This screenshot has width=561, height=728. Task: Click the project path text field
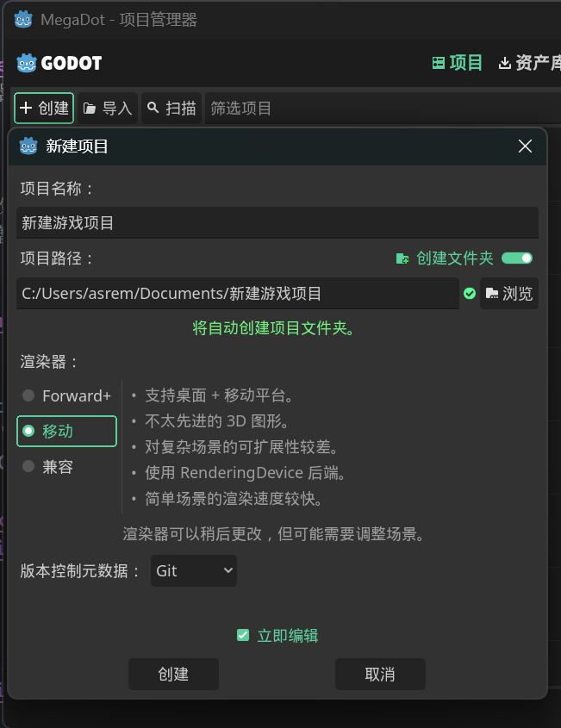pos(233,293)
